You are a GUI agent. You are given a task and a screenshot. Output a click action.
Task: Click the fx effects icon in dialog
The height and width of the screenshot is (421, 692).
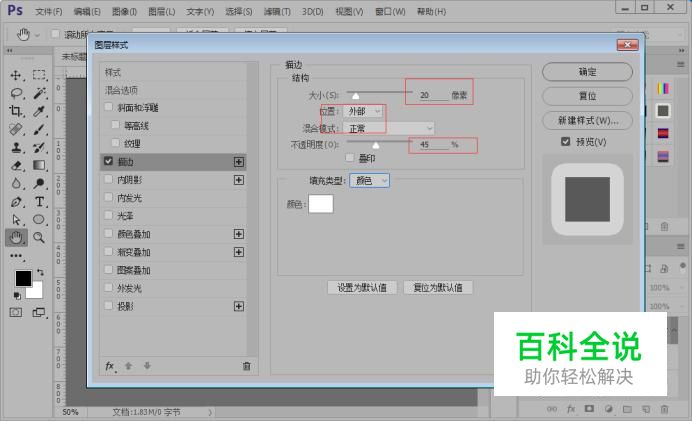pos(110,366)
